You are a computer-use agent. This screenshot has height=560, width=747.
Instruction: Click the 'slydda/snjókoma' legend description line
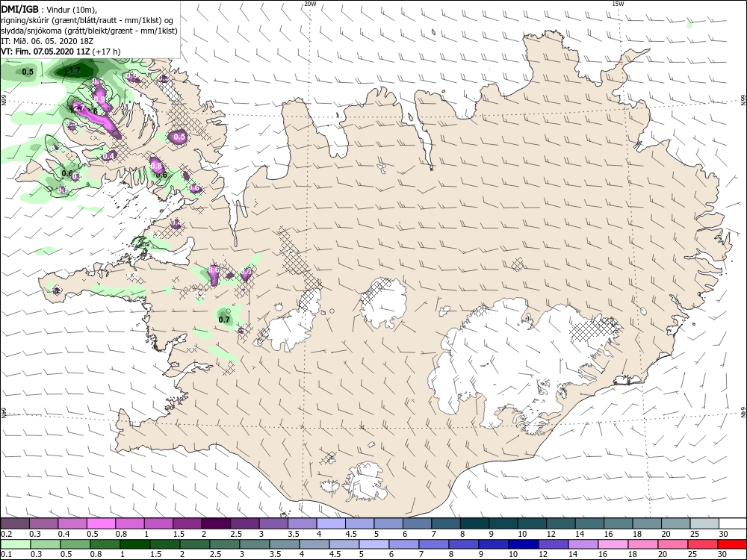pos(89,31)
